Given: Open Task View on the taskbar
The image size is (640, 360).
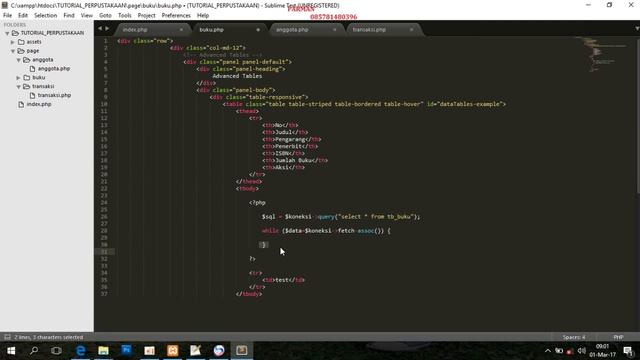Looking at the screenshot, I should pos(56,351).
